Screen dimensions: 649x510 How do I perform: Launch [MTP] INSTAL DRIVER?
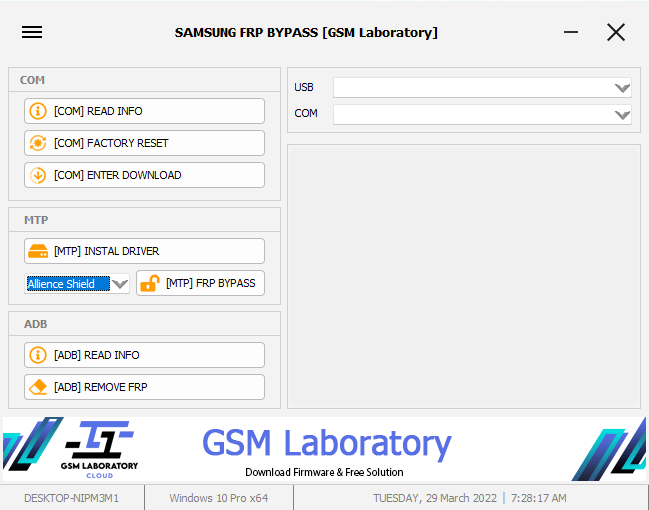[144, 251]
